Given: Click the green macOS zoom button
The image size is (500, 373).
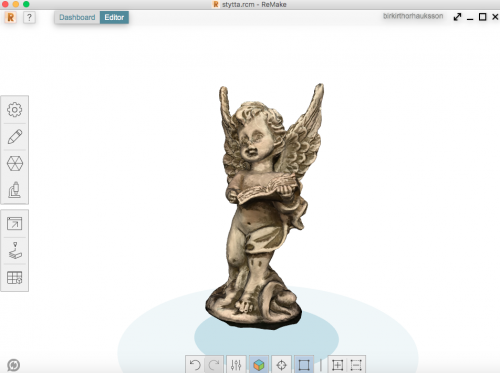Looking at the screenshot, I should click(x=26, y=4).
